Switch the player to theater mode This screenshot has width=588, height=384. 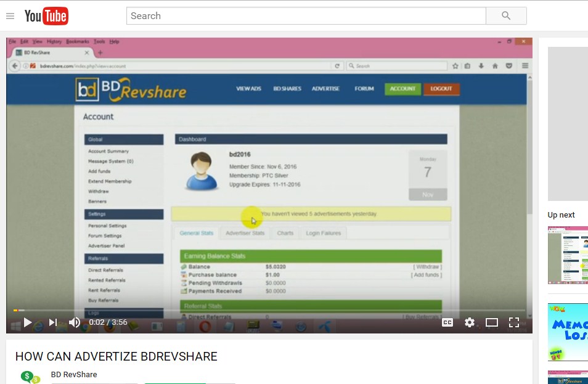(x=491, y=322)
